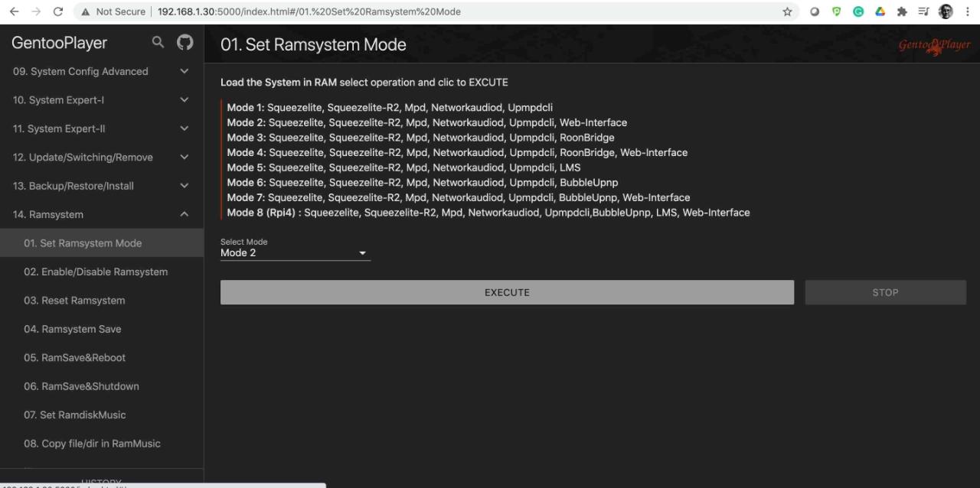Open the green shield VPN extension

click(x=837, y=11)
